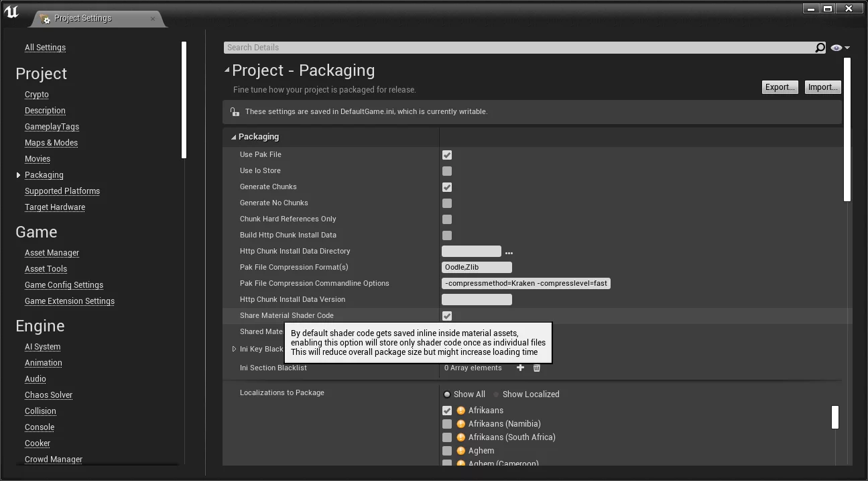
Task: Select the Show Localized radio button
Action: (x=497, y=394)
